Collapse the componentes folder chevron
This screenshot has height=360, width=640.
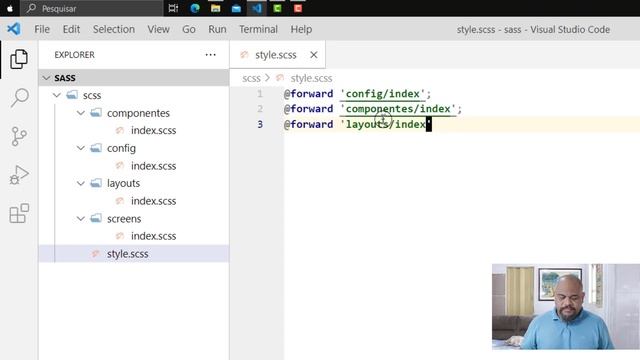[x=81, y=113]
